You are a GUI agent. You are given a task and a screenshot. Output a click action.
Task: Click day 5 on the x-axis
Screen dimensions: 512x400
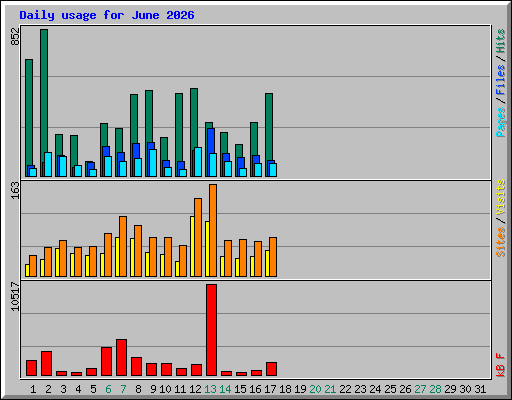click(x=93, y=389)
